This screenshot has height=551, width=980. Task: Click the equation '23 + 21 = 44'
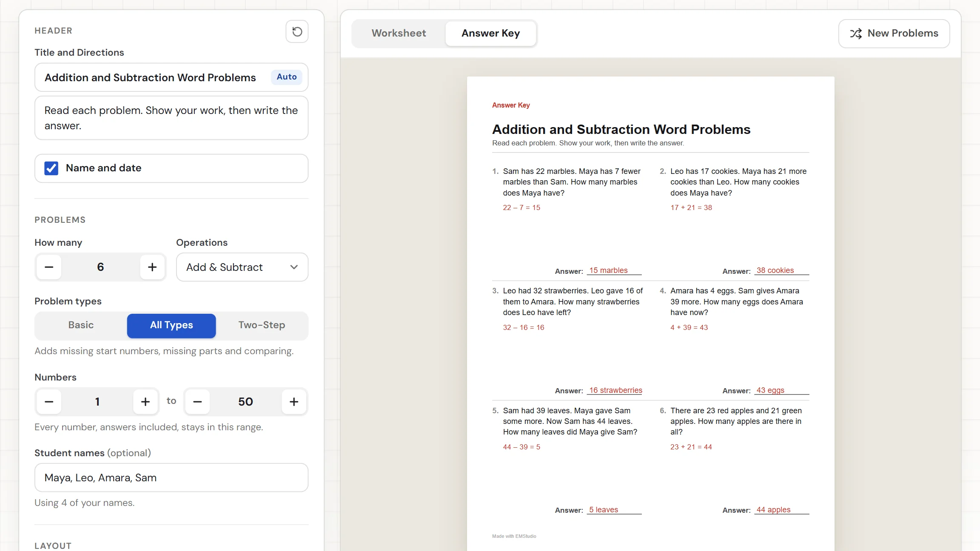(x=691, y=447)
